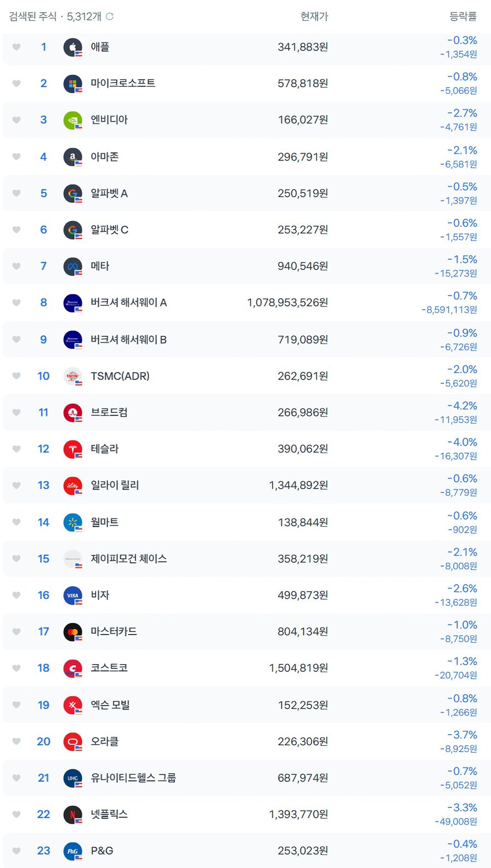Sort by the 등락률 column header
The width and height of the screenshot is (491, 868).
463,17
